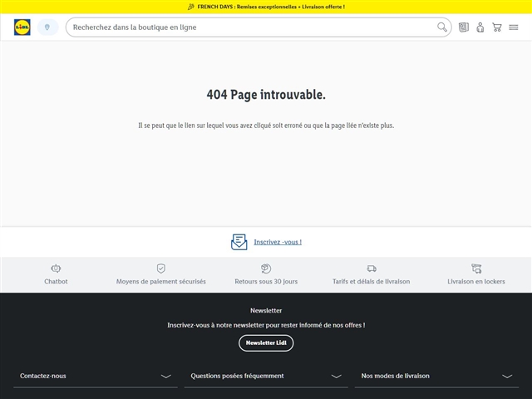Open Moyens de paiement sécurisés link
532x399 pixels.
pyautogui.click(x=160, y=281)
